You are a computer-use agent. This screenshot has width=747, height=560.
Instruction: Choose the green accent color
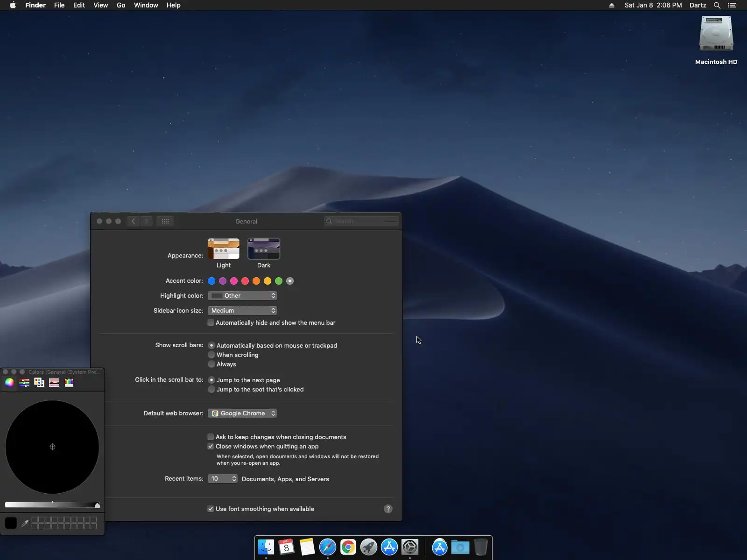coord(279,281)
